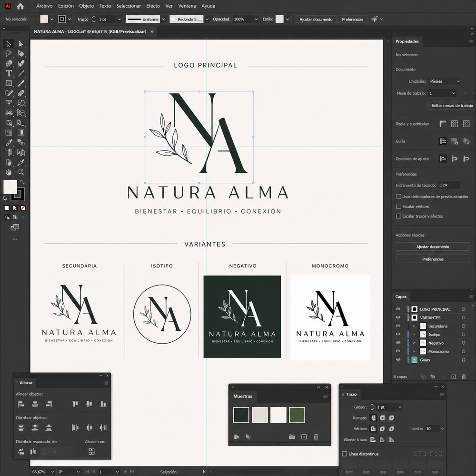Image resolution: width=476 pixels, height=476 pixels.
Task: Click horizontal align right icon
Action: point(49,404)
